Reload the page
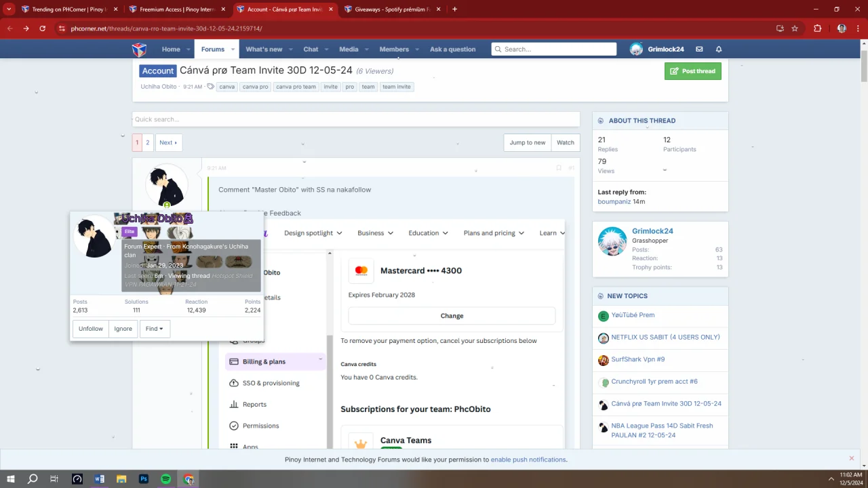Viewport: 868px width, 488px height. coord(42,28)
